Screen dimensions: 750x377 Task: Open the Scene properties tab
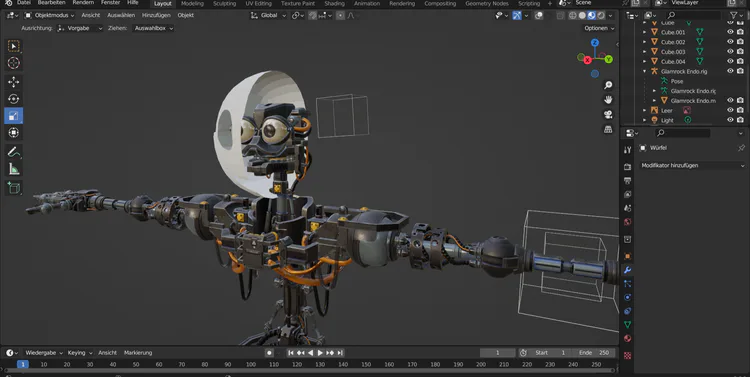(x=628, y=208)
